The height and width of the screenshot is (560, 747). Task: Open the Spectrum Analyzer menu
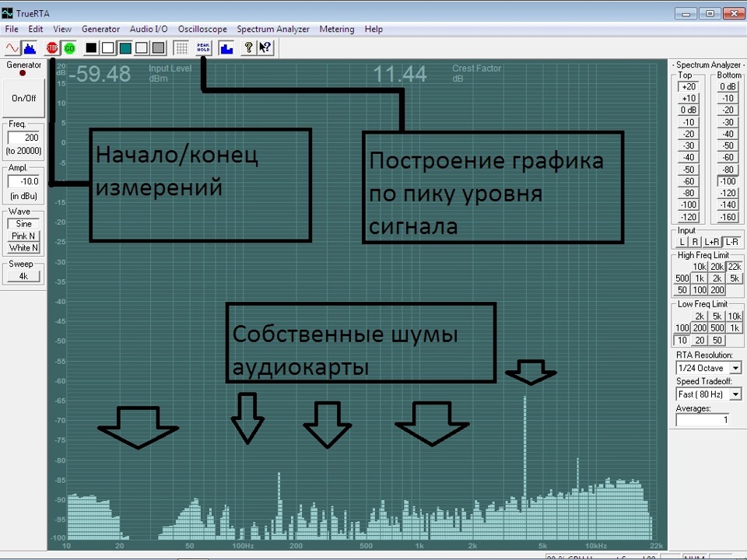273,29
